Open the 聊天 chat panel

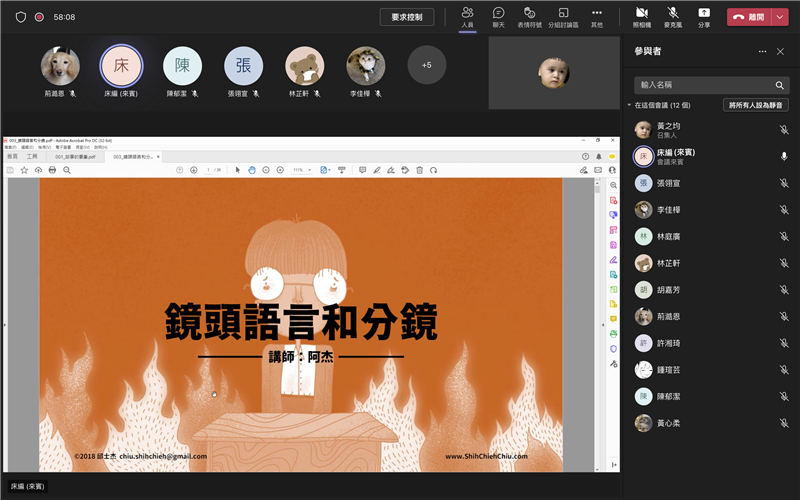click(498, 16)
